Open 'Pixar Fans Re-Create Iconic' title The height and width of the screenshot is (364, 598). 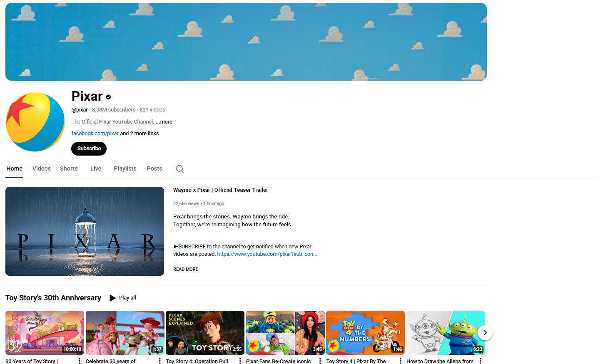279,361
